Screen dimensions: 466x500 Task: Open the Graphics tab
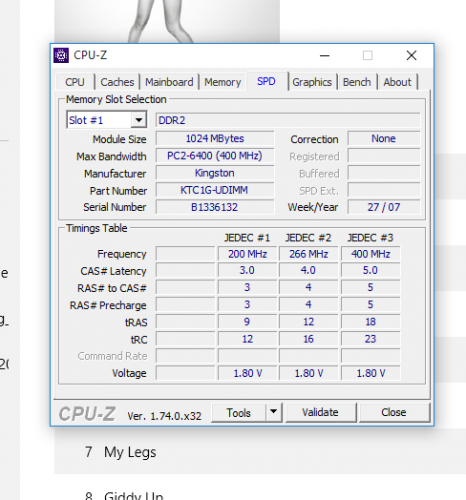[312, 82]
